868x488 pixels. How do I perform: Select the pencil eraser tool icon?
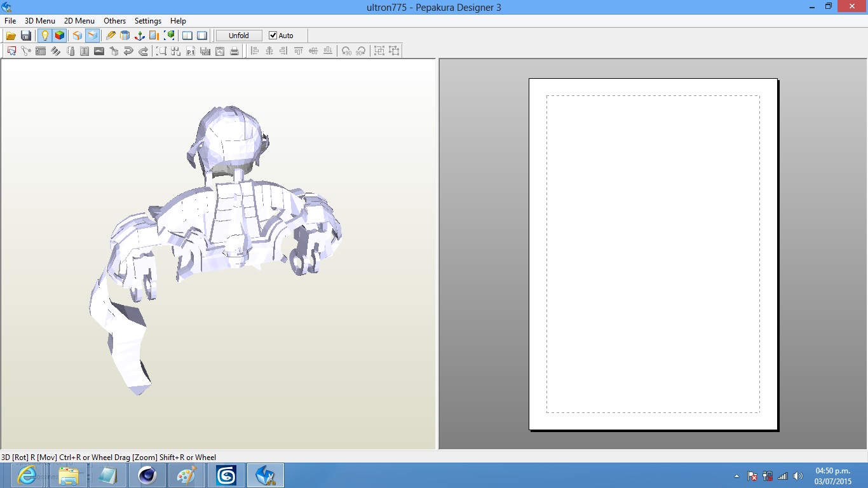tap(111, 36)
